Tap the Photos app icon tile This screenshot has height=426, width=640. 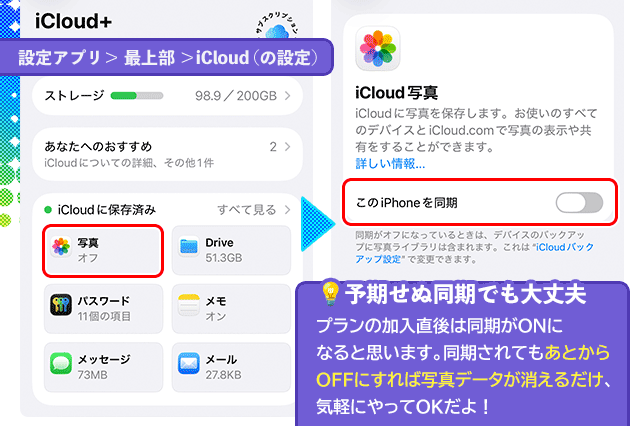click(x=61, y=250)
